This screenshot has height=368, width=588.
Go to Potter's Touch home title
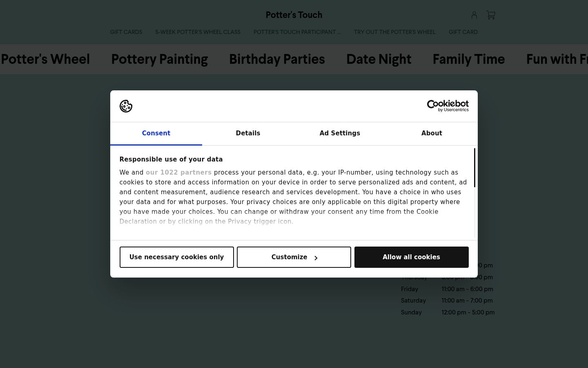294,15
